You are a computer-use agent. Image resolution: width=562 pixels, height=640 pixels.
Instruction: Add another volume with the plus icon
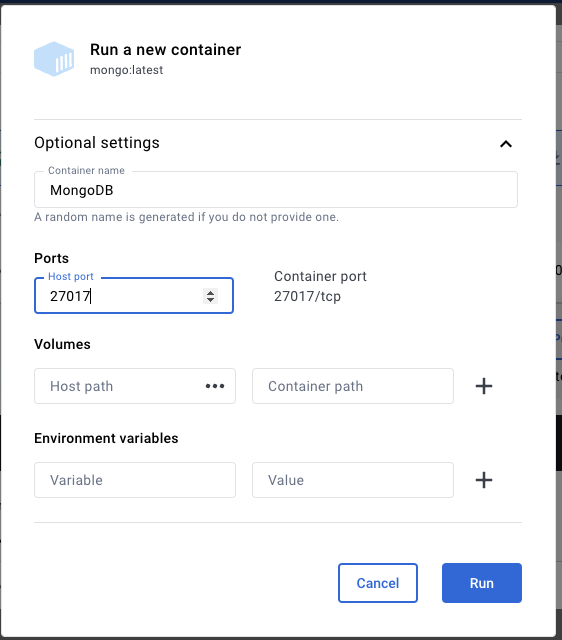[x=484, y=386]
